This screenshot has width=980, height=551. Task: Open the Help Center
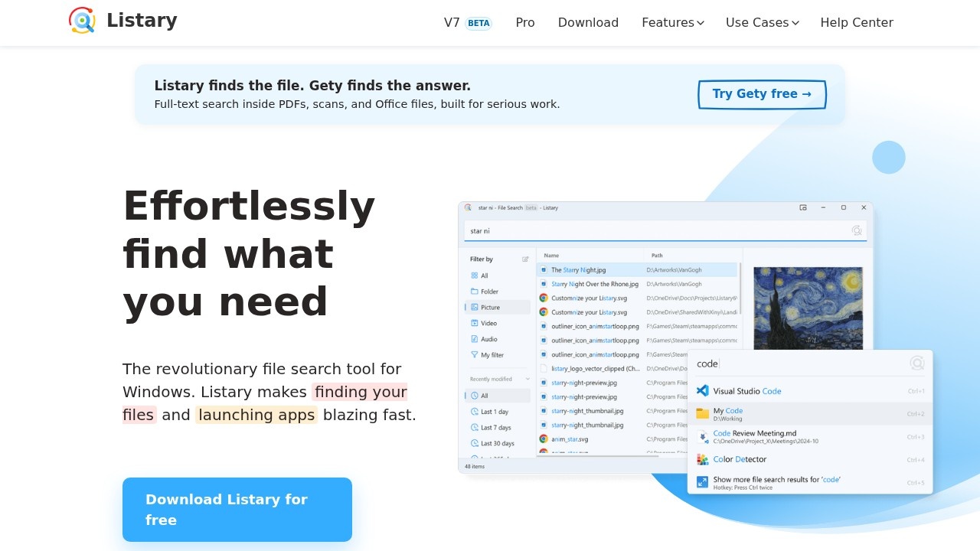pos(857,23)
